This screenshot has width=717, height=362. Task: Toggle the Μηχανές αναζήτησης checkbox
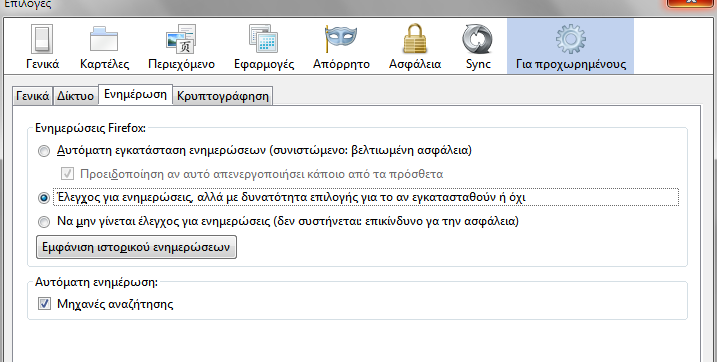(44, 303)
